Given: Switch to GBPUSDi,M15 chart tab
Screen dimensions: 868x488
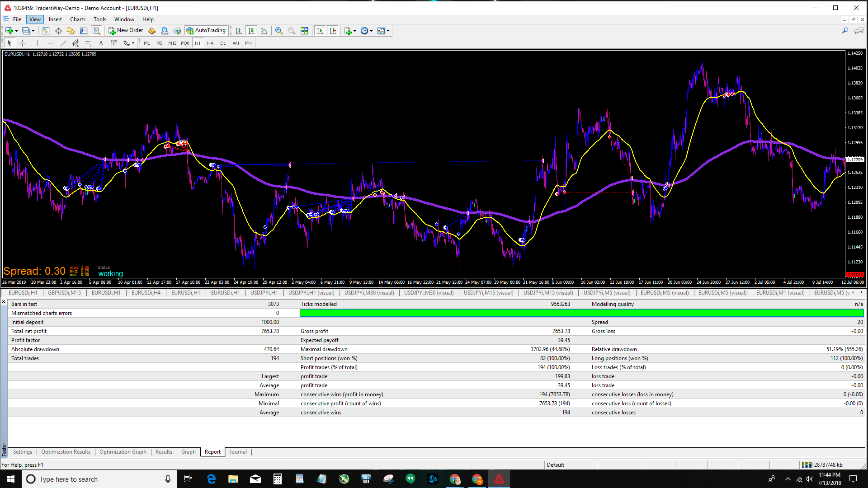Looking at the screenshot, I should coord(65,293).
